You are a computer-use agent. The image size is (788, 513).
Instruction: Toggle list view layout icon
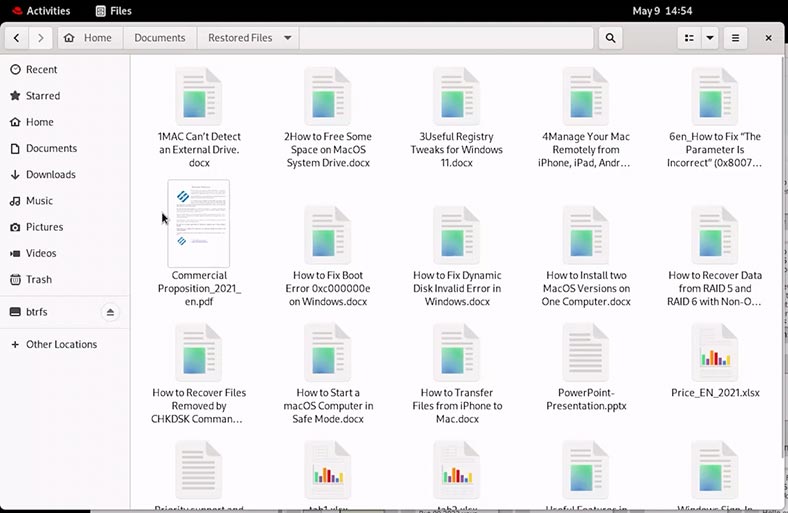pos(688,38)
